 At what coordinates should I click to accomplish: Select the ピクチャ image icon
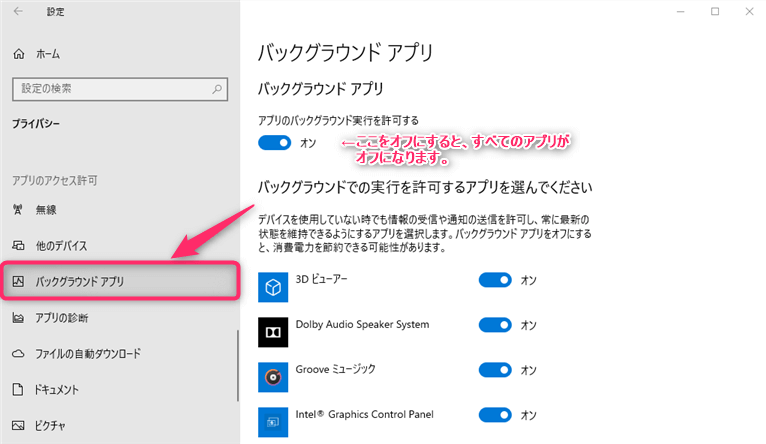click(18, 425)
